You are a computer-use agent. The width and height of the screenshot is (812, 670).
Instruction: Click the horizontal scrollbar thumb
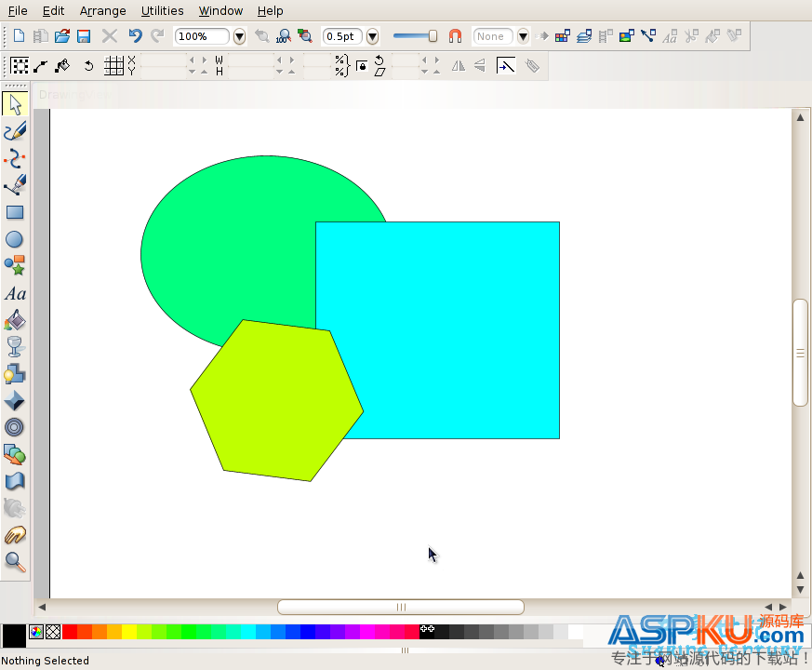(x=400, y=607)
